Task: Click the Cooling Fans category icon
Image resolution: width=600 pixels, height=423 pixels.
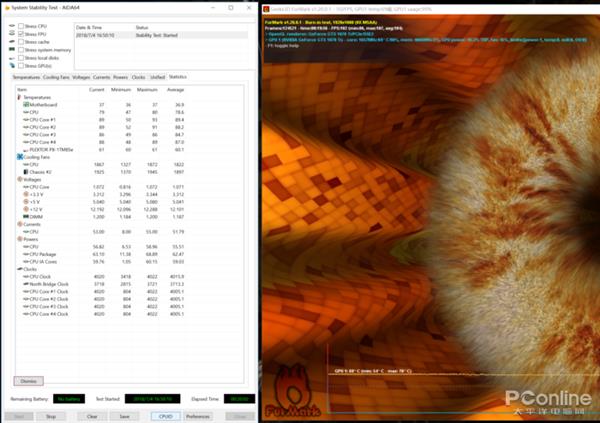Action: click(21, 156)
